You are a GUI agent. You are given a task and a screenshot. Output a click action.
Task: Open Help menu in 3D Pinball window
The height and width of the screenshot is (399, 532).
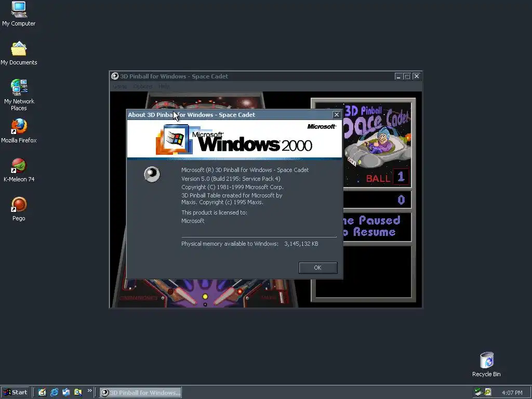[x=164, y=87]
